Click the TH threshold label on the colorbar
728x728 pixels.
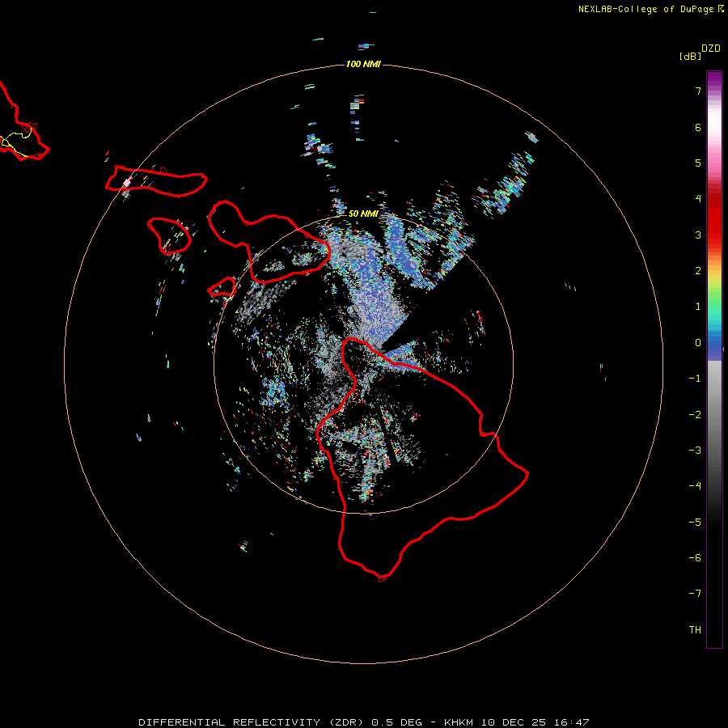tap(695, 630)
